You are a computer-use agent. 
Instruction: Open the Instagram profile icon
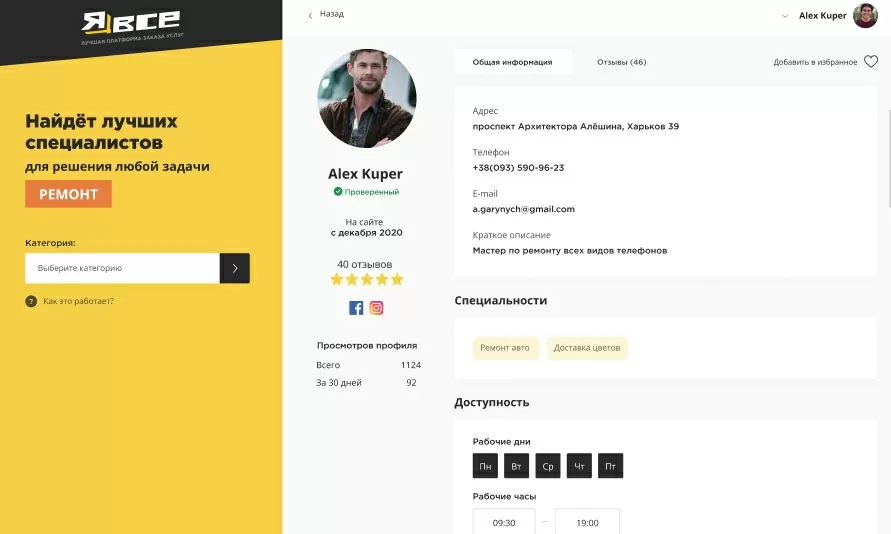click(376, 308)
